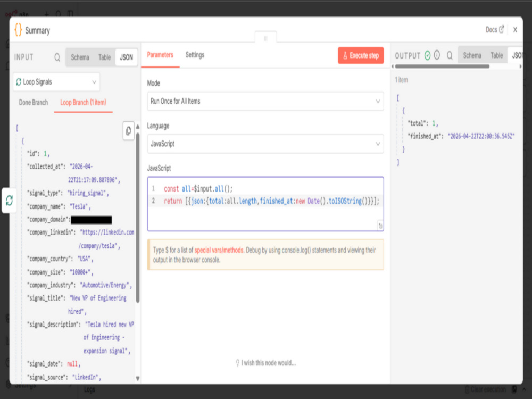Switch output view to Table
Screen dimensions: 532x399
click(x=496, y=55)
